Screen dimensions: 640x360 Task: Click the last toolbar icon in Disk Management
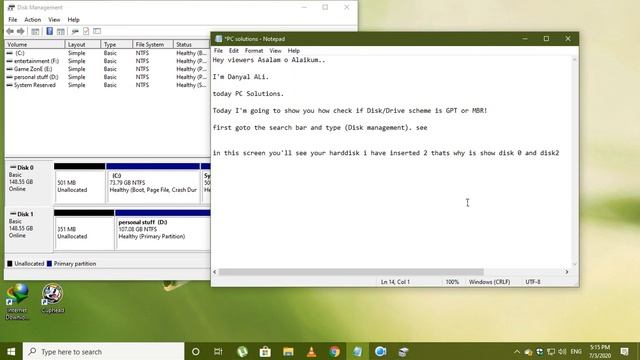pyautogui.click(x=97, y=31)
